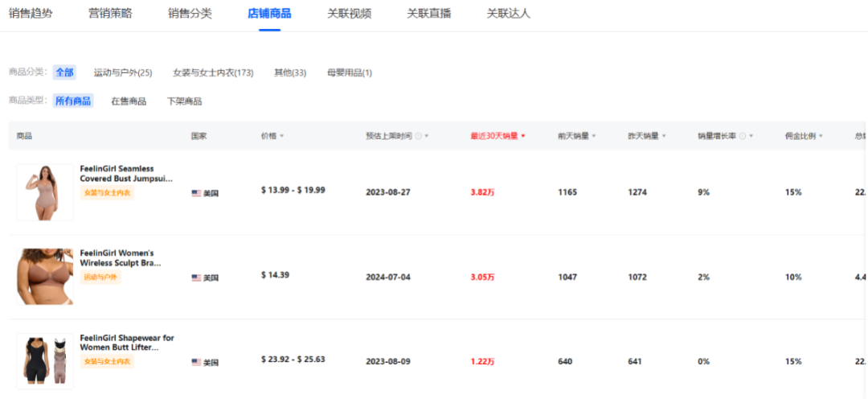Switch to the 关联达人 tab
This screenshot has height=399, width=868.
509,14
